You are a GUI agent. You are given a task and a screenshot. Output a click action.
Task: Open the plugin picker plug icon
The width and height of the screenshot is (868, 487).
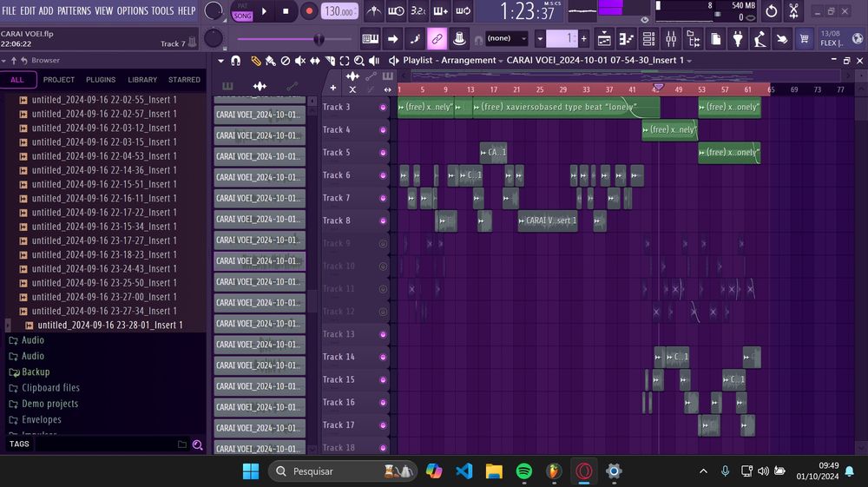[737, 39]
